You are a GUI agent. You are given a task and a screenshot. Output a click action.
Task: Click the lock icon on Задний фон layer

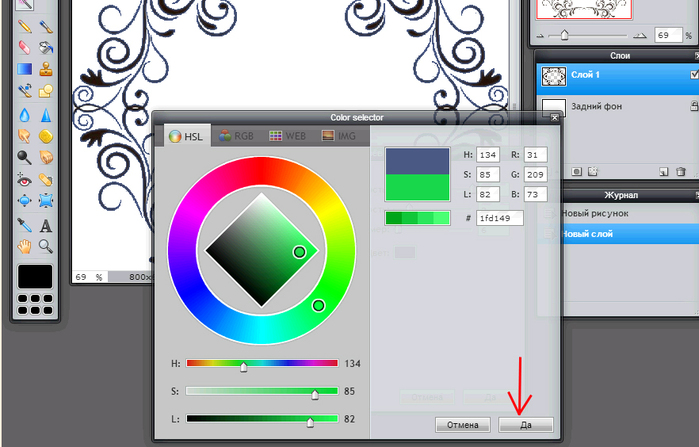(x=694, y=106)
